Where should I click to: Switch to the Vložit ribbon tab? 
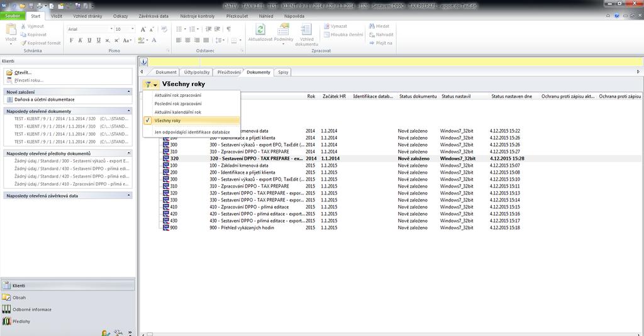[x=57, y=16]
